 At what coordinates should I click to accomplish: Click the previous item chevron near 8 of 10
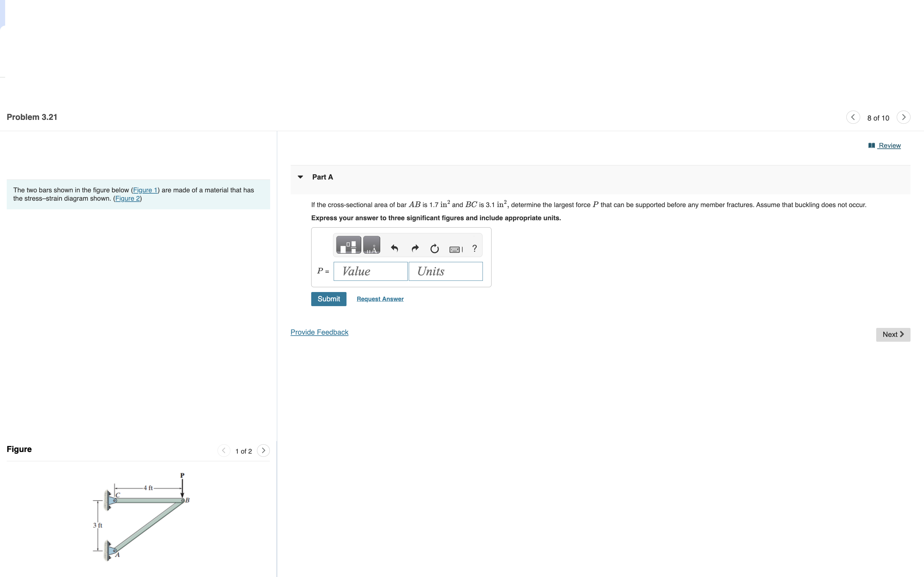[x=854, y=117]
